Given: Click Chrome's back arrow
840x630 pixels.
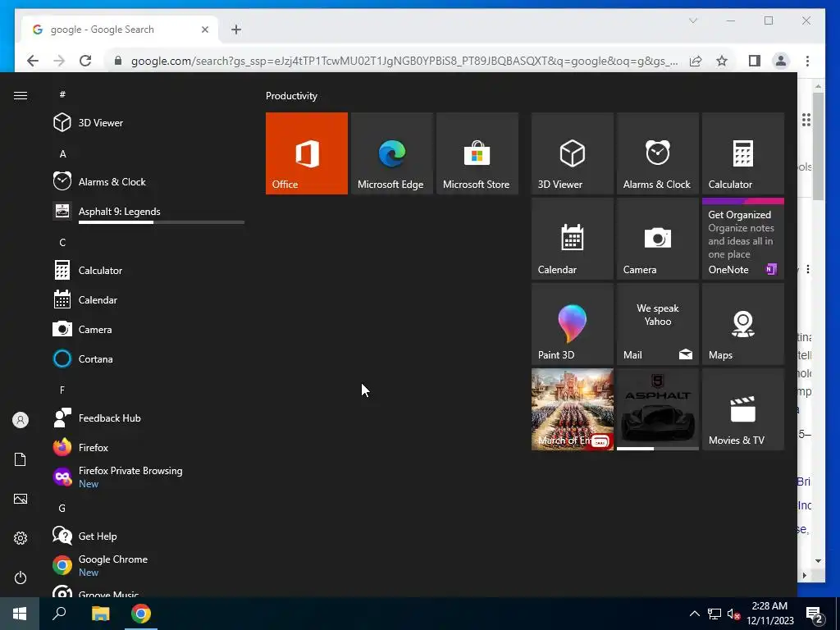Looking at the screenshot, I should click(x=33, y=61).
